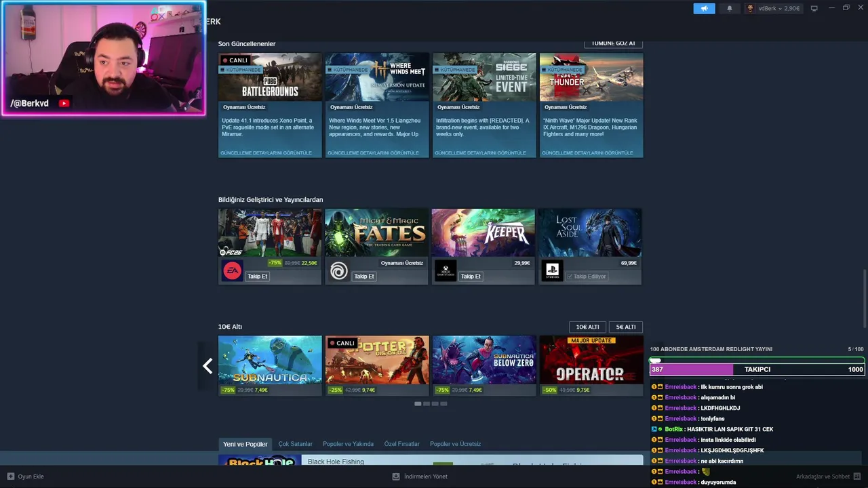Select the second carousel page dot

[427, 404]
